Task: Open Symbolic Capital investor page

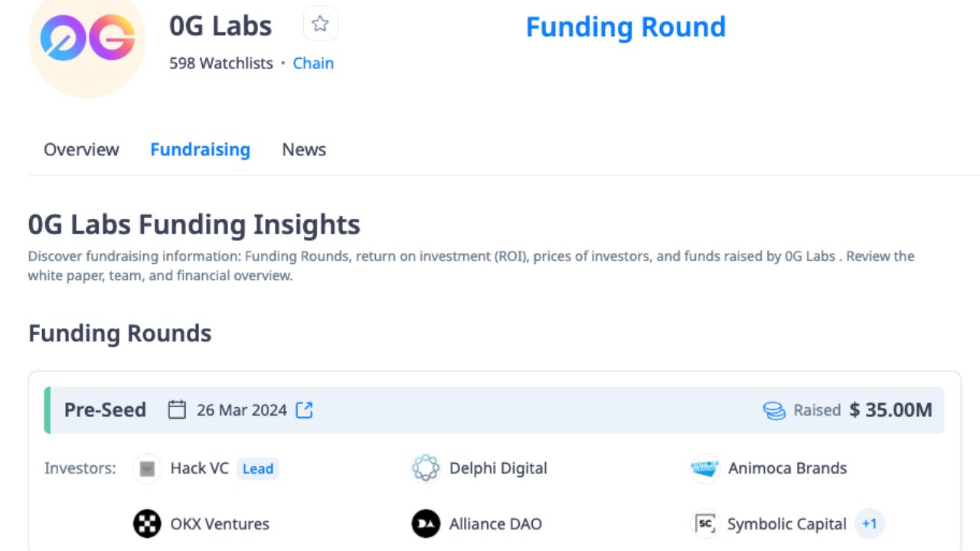Action: tap(786, 524)
